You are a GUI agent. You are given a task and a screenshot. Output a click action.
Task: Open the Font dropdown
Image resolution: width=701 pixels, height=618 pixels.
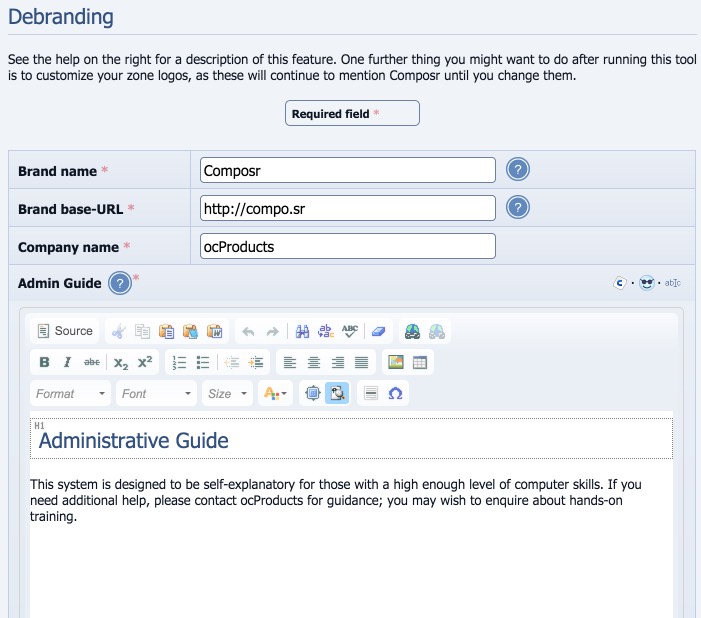(156, 394)
